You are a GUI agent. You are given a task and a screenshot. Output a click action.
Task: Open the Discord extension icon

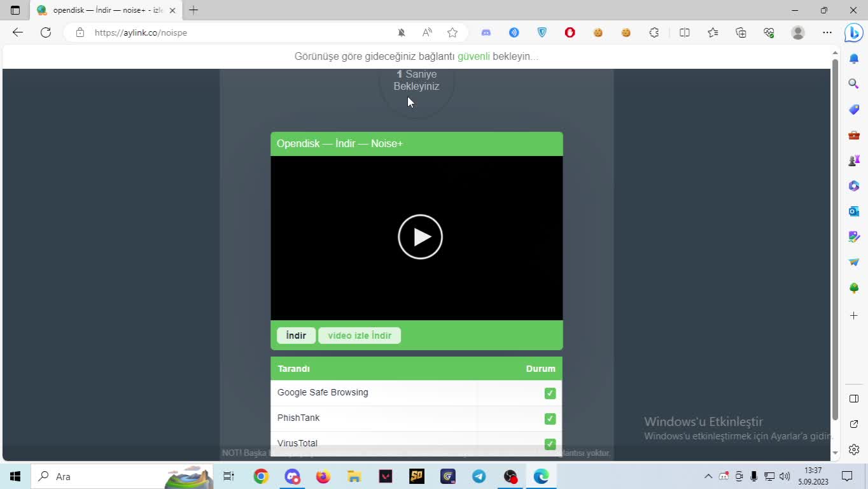point(486,32)
